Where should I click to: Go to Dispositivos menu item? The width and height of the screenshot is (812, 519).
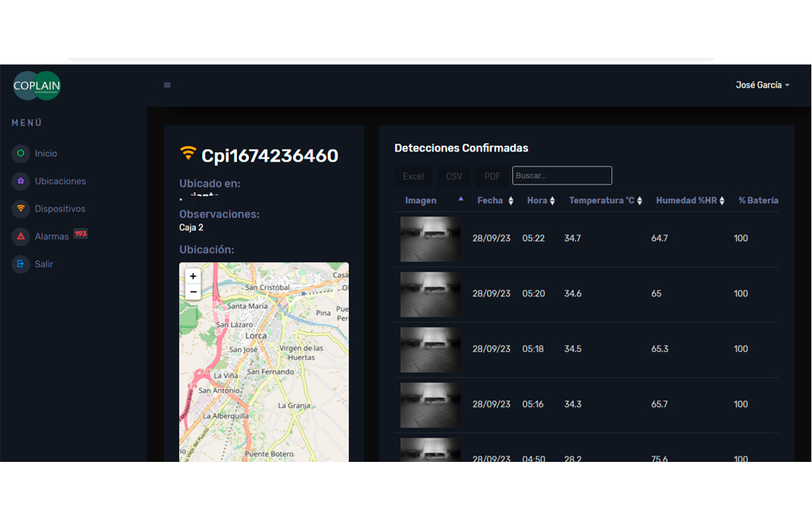pos(60,209)
